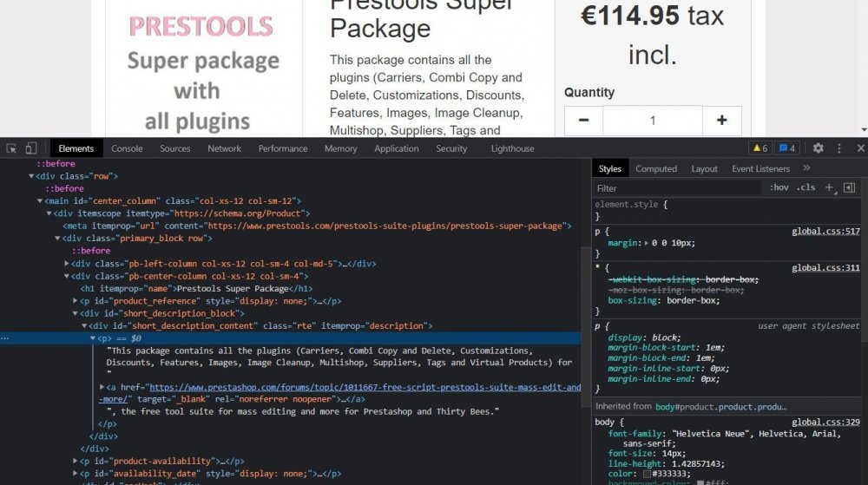
Task: Open the global.css:517 source link
Action: tap(825, 231)
